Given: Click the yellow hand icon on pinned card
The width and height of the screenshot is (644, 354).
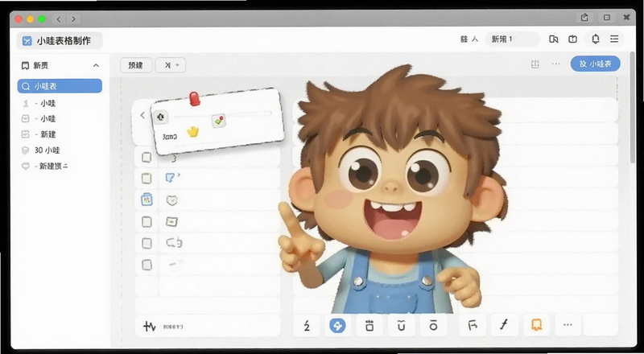Looking at the screenshot, I should (x=192, y=132).
